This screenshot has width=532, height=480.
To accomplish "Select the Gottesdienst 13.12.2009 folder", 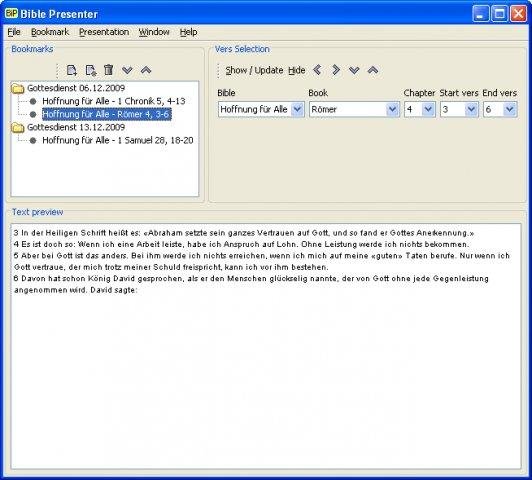I will tap(76, 127).
